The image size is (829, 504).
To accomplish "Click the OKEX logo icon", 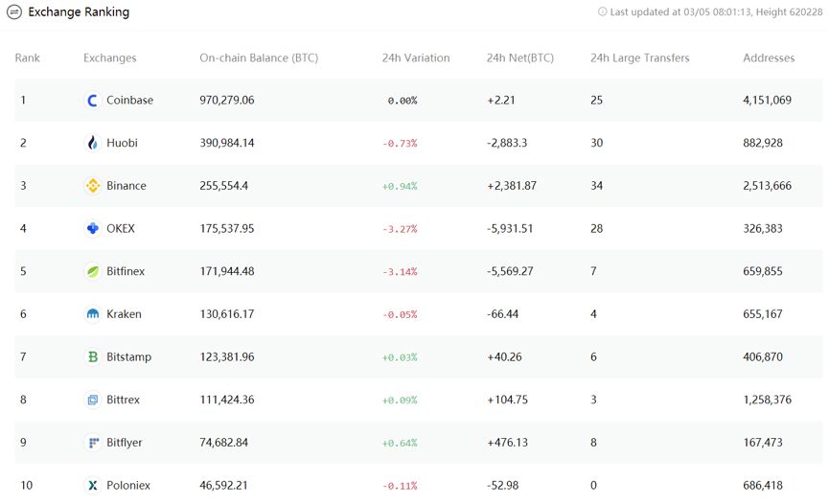I will (93, 228).
